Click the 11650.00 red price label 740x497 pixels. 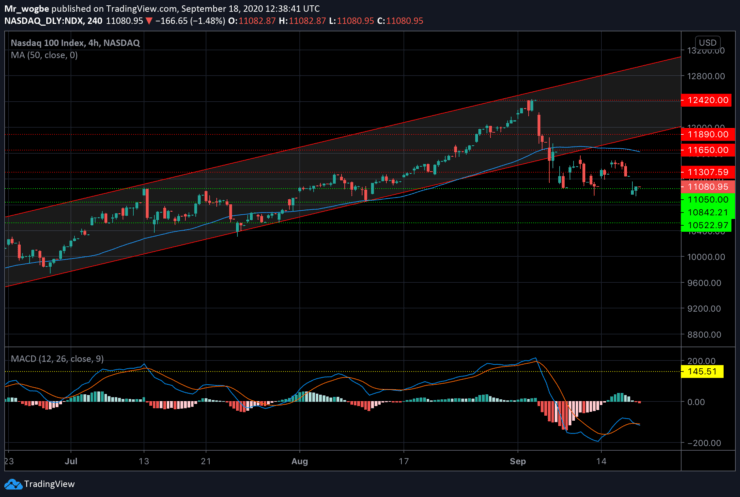[x=708, y=150]
